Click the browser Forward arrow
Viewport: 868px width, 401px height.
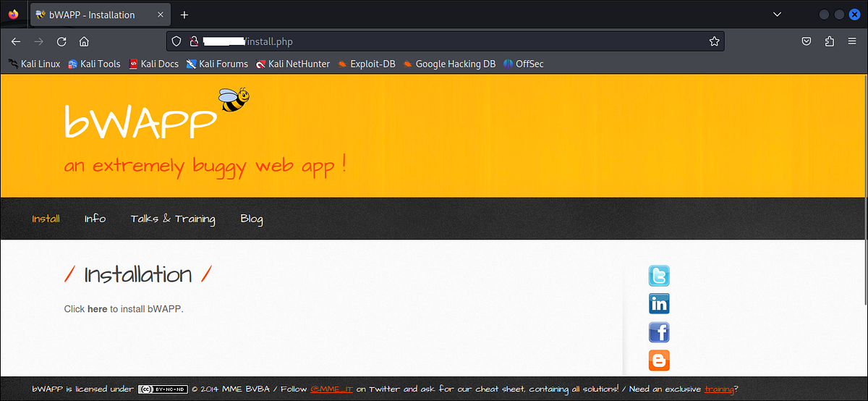coord(38,41)
